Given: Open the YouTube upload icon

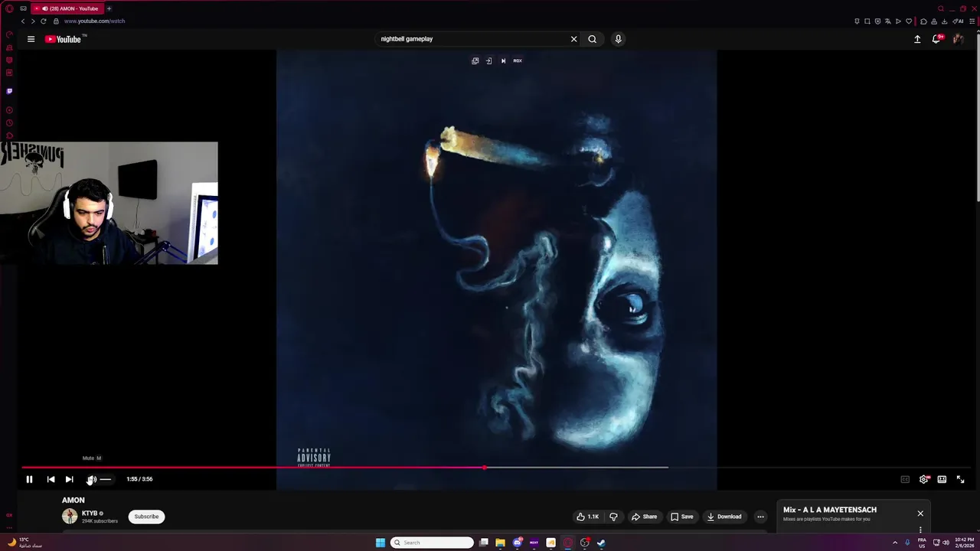Looking at the screenshot, I should point(917,39).
